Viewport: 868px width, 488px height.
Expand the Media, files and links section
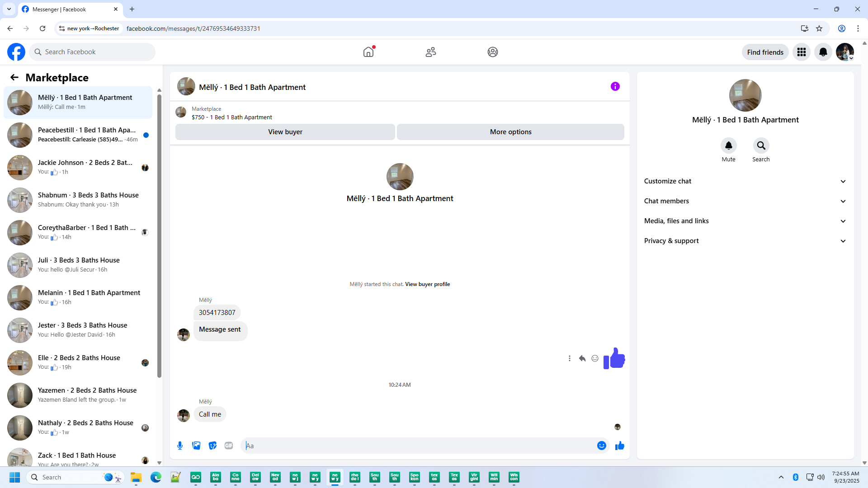pos(745,221)
